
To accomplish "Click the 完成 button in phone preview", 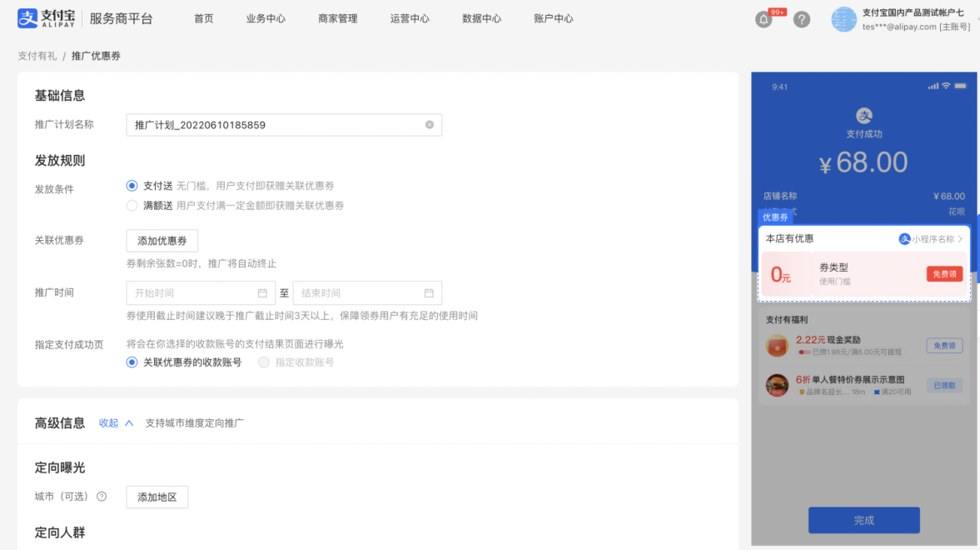I will point(863,520).
